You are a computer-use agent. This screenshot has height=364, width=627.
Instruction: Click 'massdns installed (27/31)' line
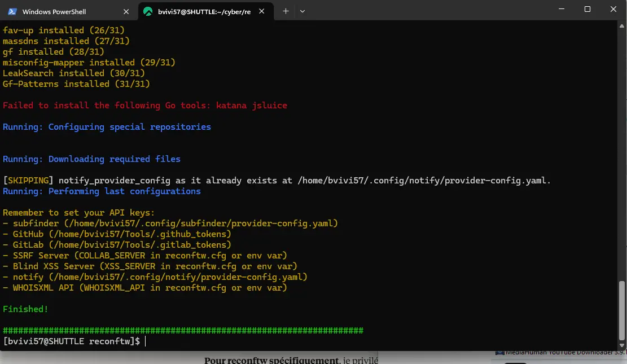(66, 41)
